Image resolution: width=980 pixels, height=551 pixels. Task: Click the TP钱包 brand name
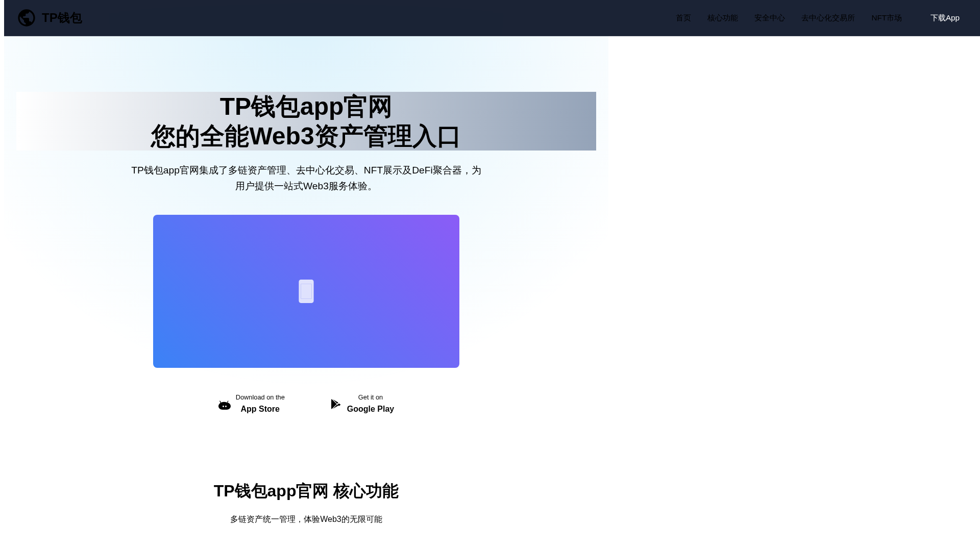[62, 18]
